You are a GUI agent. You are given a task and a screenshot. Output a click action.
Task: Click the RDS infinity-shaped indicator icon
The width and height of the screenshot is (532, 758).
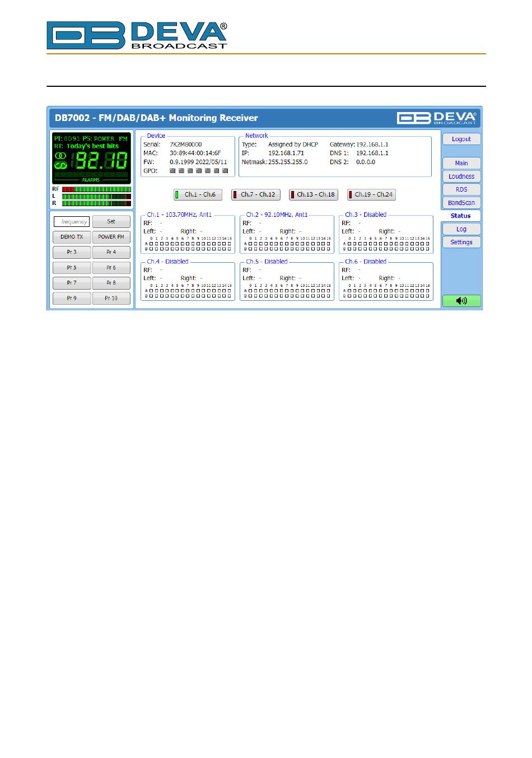[60, 165]
